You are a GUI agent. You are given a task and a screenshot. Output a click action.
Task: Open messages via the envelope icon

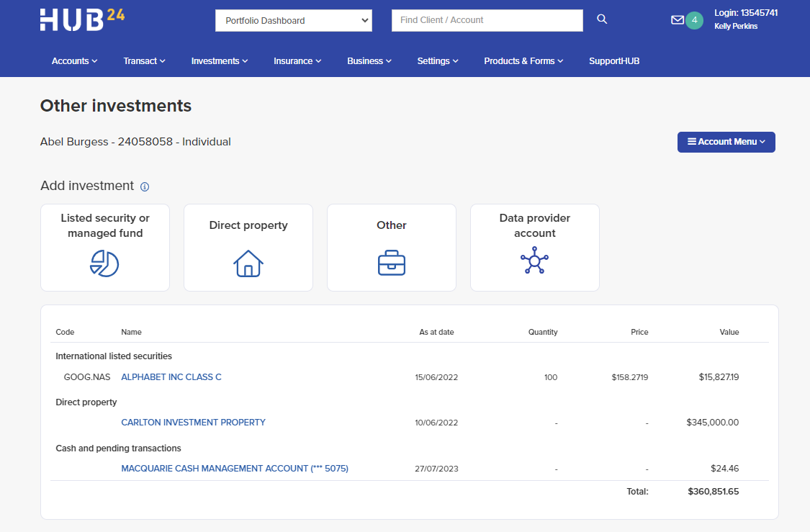point(678,19)
